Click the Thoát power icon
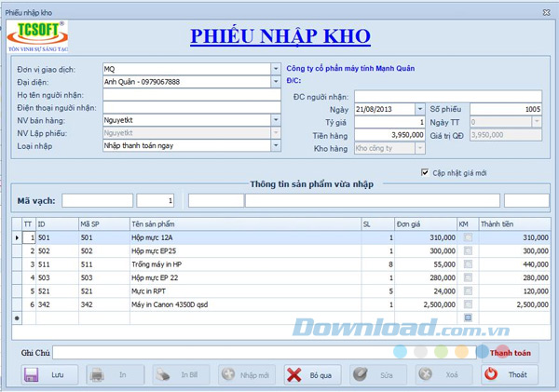Image resolution: width=559 pixels, height=392 pixels. (x=491, y=374)
